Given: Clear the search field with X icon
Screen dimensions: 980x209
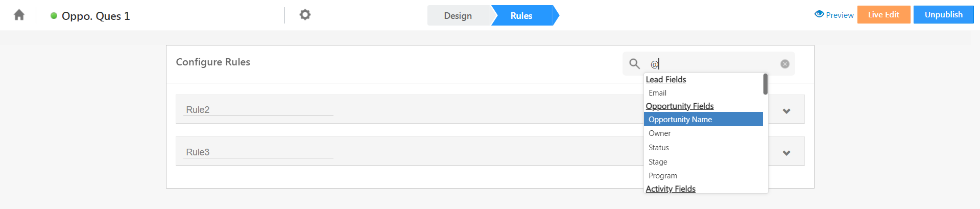Looking at the screenshot, I should click(785, 64).
